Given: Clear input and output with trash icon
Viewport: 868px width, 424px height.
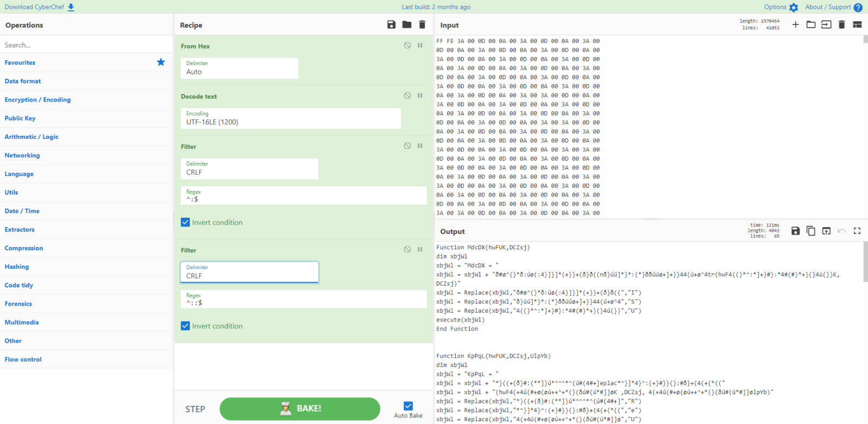Looking at the screenshot, I should pos(841,25).
